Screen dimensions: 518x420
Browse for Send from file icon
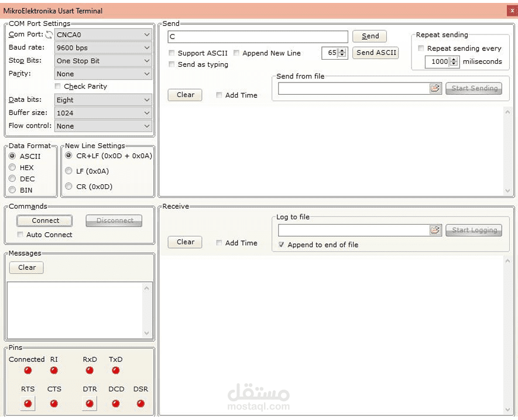(x=435, y=88)
